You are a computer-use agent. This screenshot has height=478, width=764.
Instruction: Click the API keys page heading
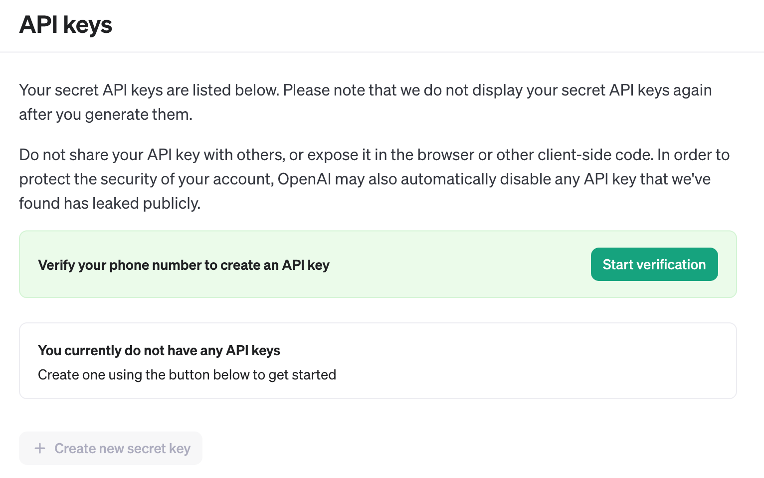66,25
